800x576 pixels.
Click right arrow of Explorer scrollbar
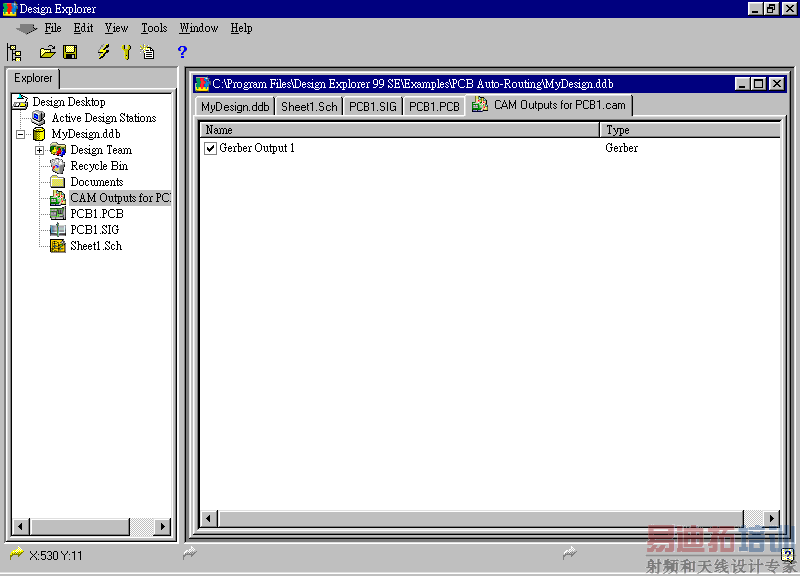[162, 526]
